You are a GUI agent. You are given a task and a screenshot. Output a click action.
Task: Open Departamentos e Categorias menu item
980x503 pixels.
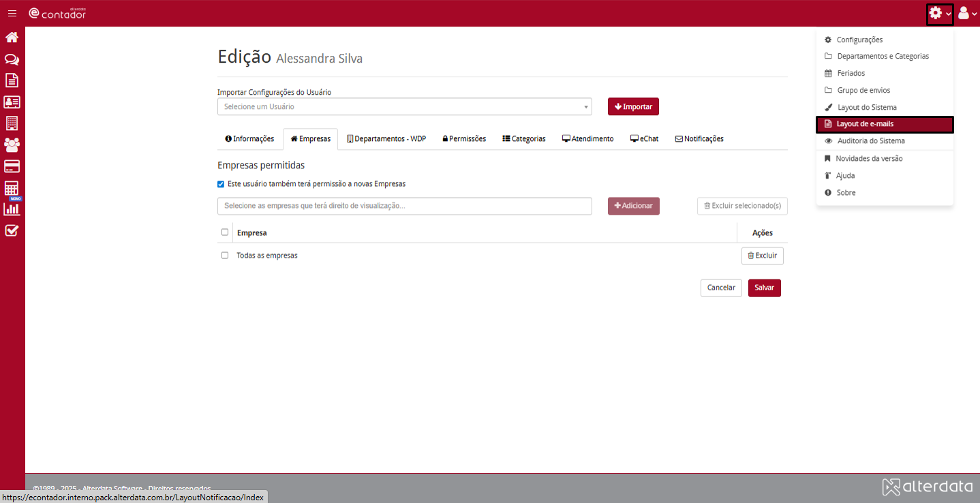click(885, 56)
